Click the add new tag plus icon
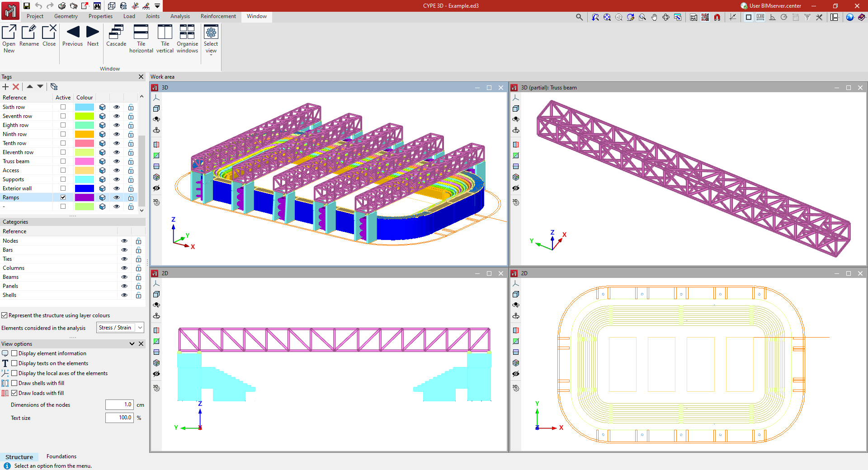This screenshot has height=470, width=868. (5, 87)
